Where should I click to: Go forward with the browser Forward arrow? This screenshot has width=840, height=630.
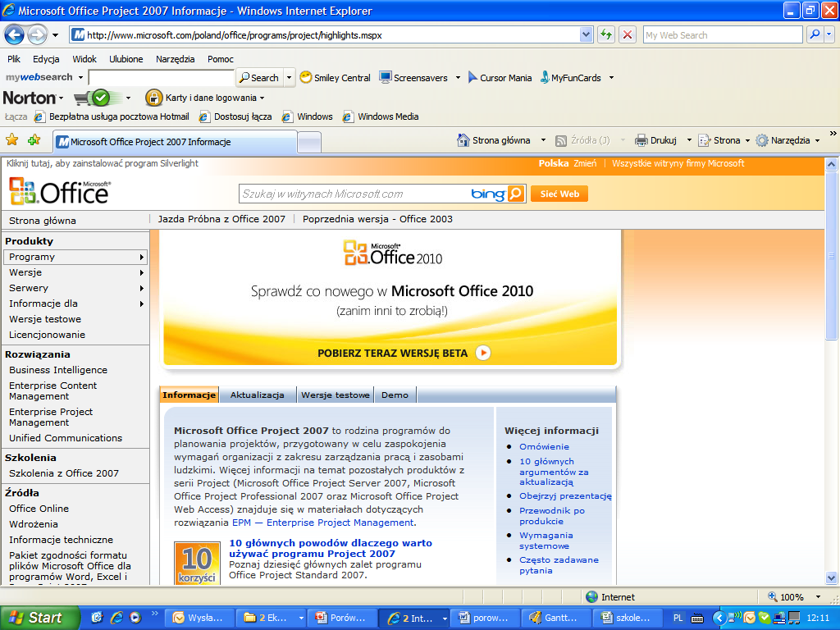[37, 35]
